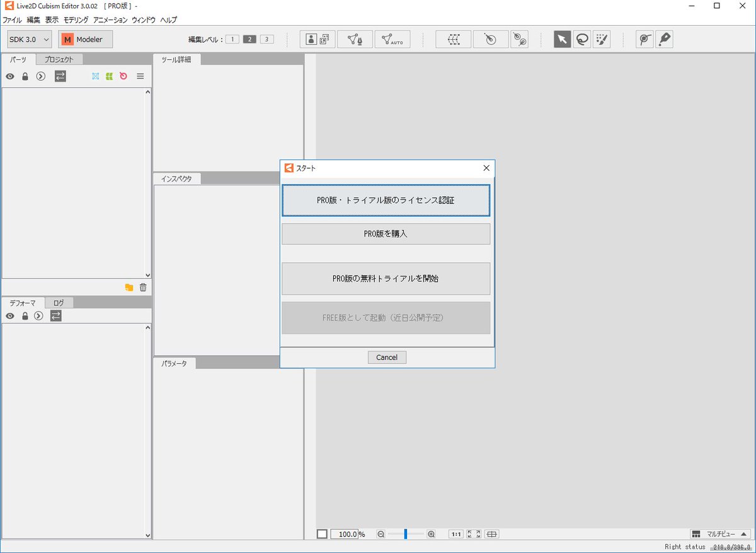Select the パーツ tab
Image resolution: width=756 pixels, height=553 pixels.
click(19, 59)
